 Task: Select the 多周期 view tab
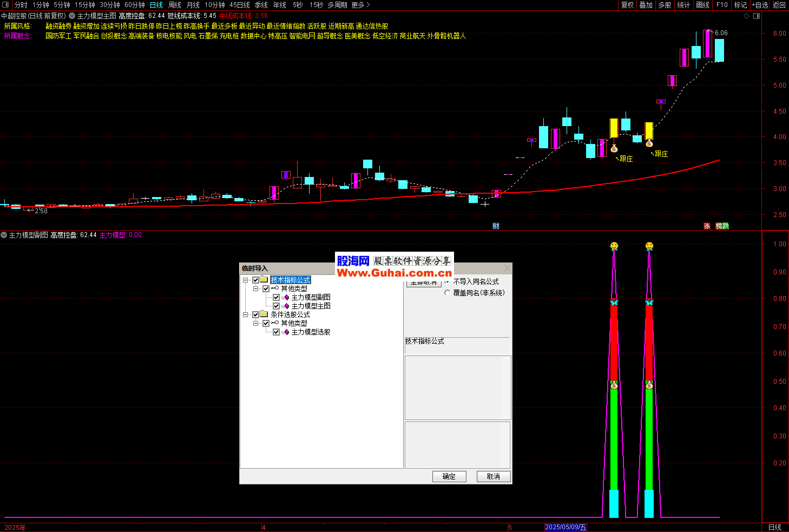[x=337, y=5]
